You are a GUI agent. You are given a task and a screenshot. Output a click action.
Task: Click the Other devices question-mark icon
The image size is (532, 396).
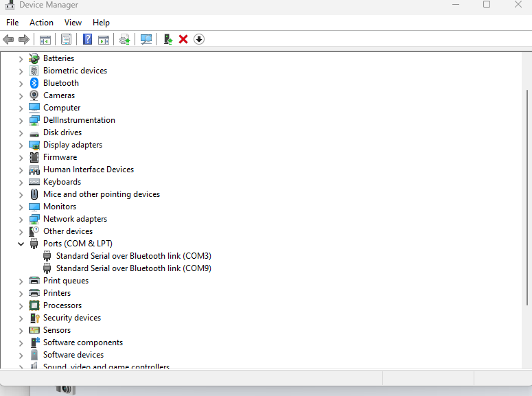tap(34, 231)
